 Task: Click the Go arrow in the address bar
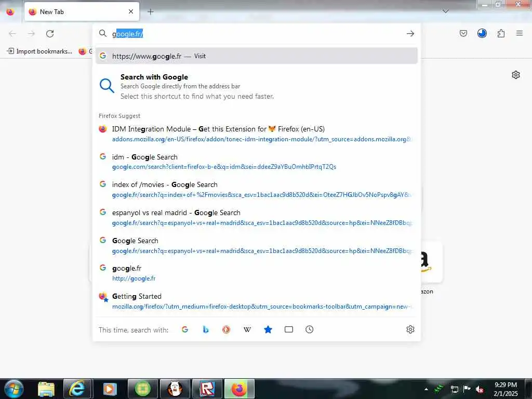(410, 34)
